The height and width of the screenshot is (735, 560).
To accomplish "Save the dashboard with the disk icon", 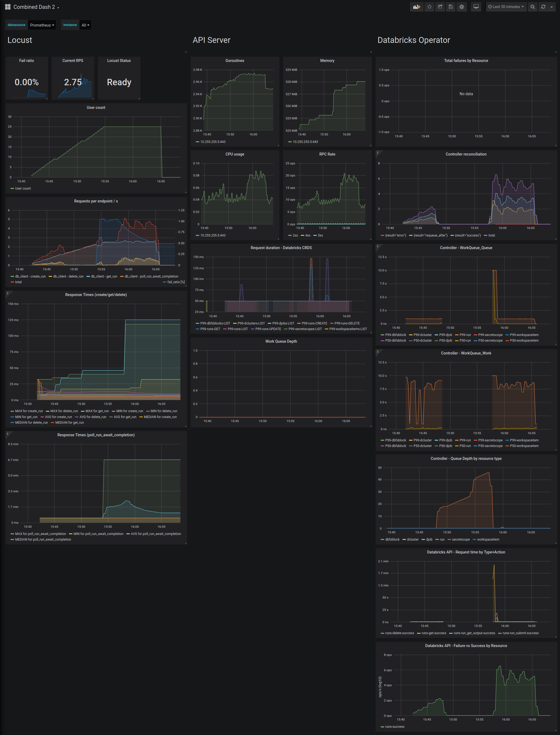I will point(451,7).
